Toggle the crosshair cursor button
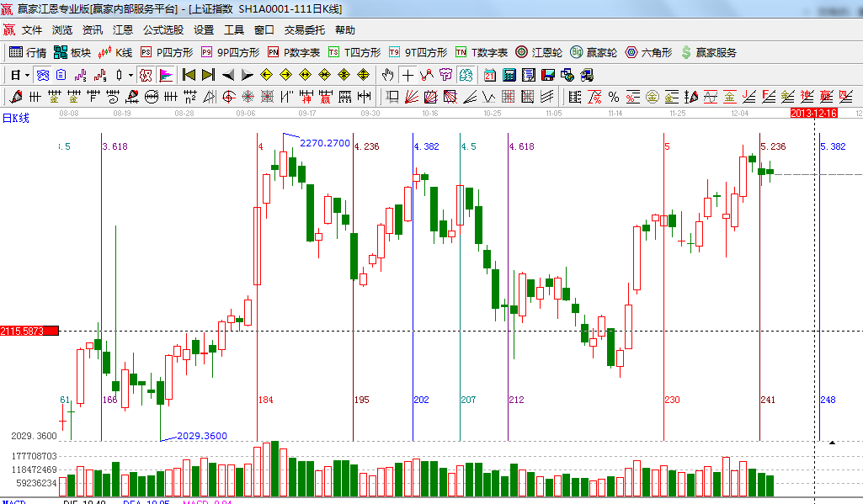This screenshot has height=504, width=863. pos(408,75)
